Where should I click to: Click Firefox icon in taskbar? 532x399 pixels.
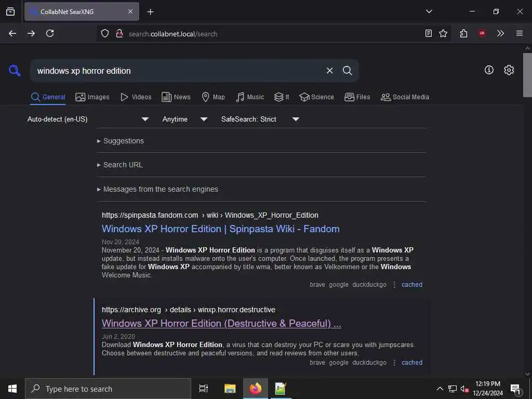(x=256, y=389)
